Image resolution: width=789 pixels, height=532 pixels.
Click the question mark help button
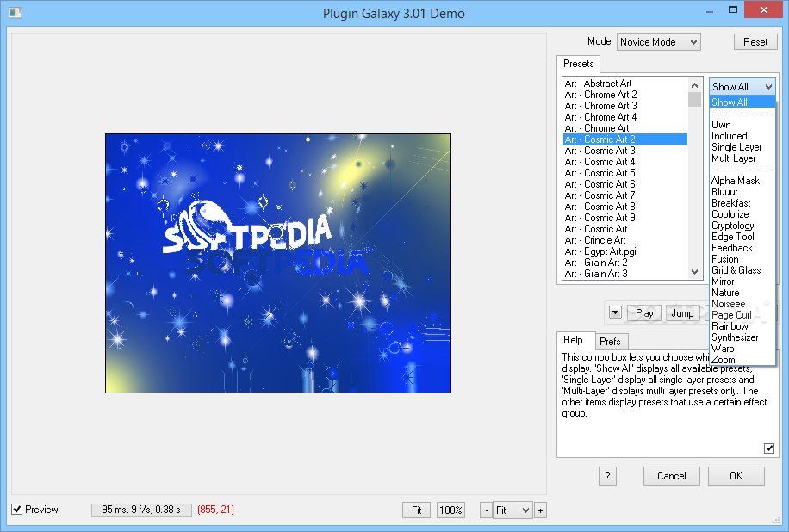[607, 476]
